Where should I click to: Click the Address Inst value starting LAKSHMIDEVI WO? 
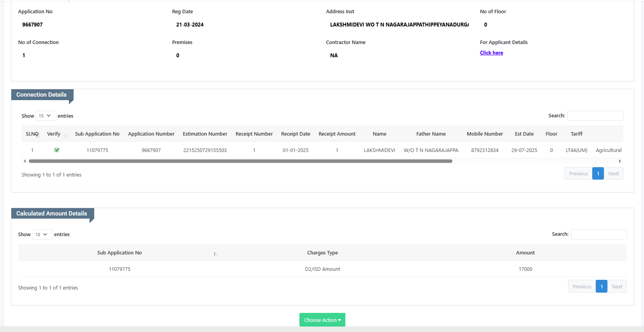tap(399, 25)
